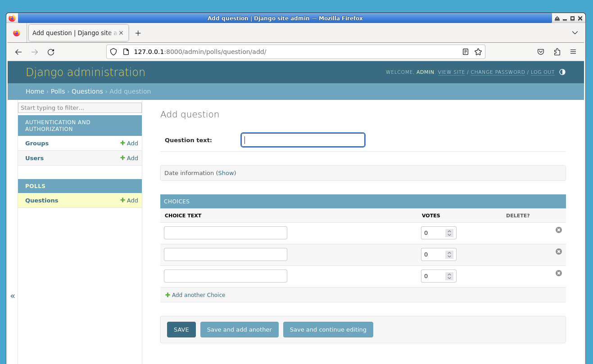Open the Polls breadcrumb link
Image resolution: width=593 pixels, height=364 pixels.
(x=58, y=91)
